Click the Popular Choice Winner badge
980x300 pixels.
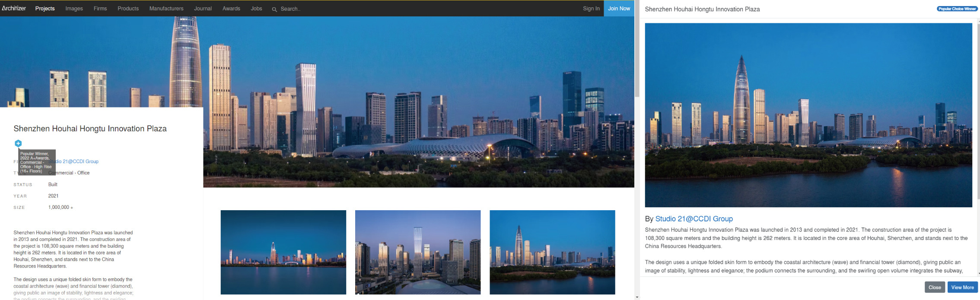957,9
